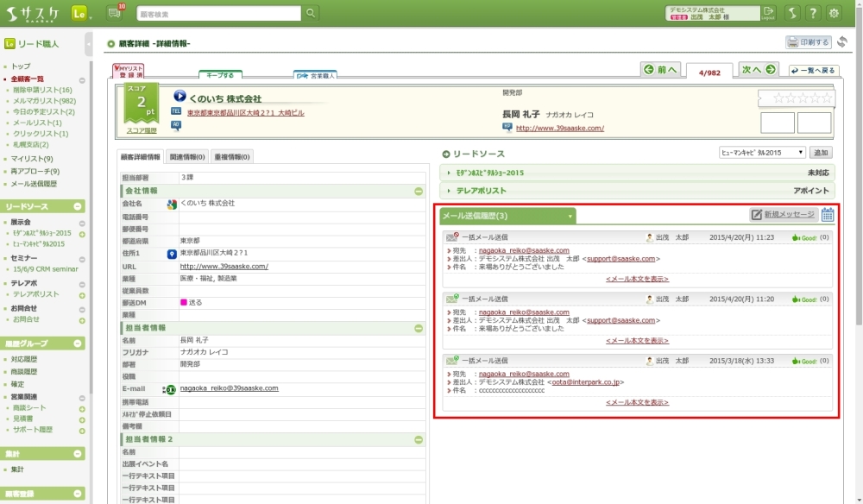Click the Good! thumbs-up on 13:33 mail

[x=804, y=361]
